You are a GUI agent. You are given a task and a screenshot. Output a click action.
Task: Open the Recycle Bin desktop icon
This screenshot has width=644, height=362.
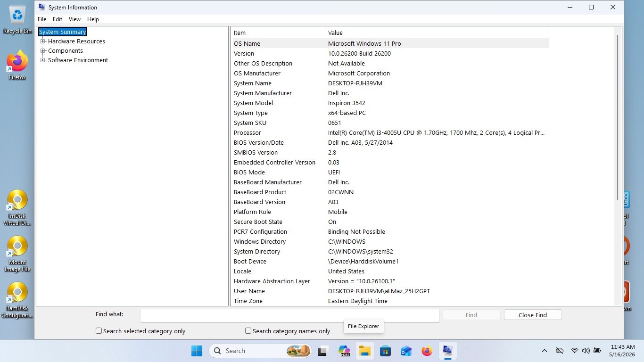[17, 20]
